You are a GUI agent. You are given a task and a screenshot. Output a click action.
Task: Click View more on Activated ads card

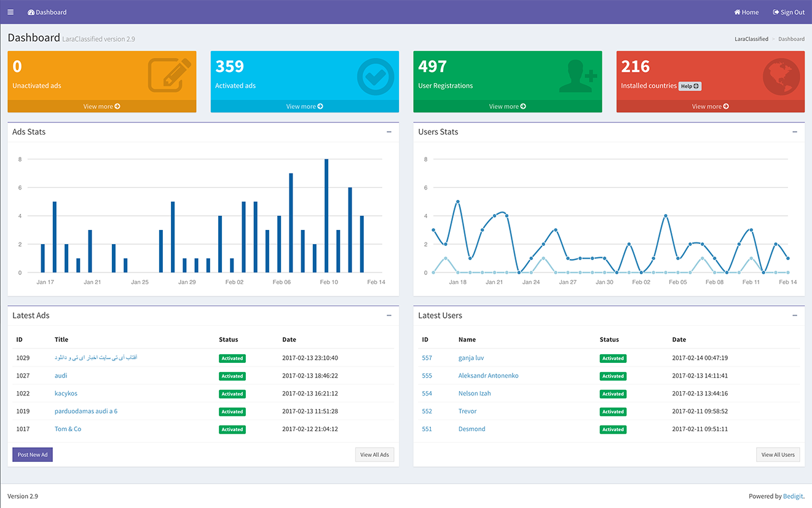[304, 106]
